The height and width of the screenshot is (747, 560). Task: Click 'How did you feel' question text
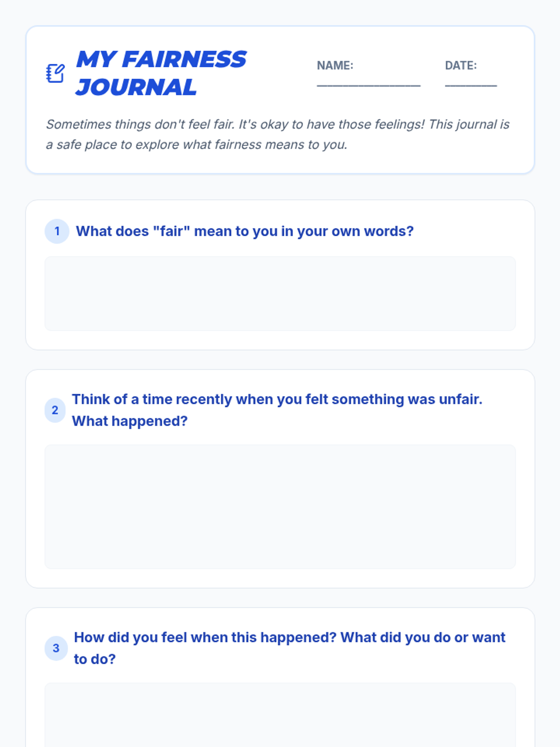(289, 637)
